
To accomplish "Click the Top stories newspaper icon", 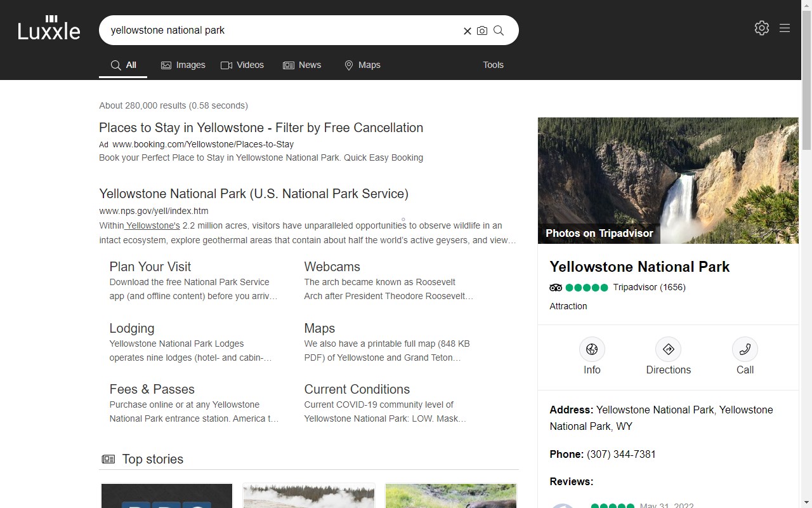I will pos(108,459).
